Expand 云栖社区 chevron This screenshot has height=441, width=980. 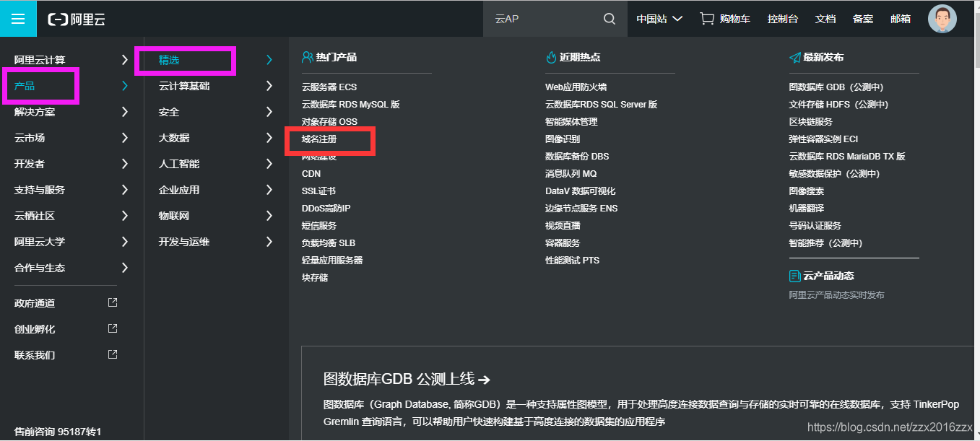pos(125,216)
